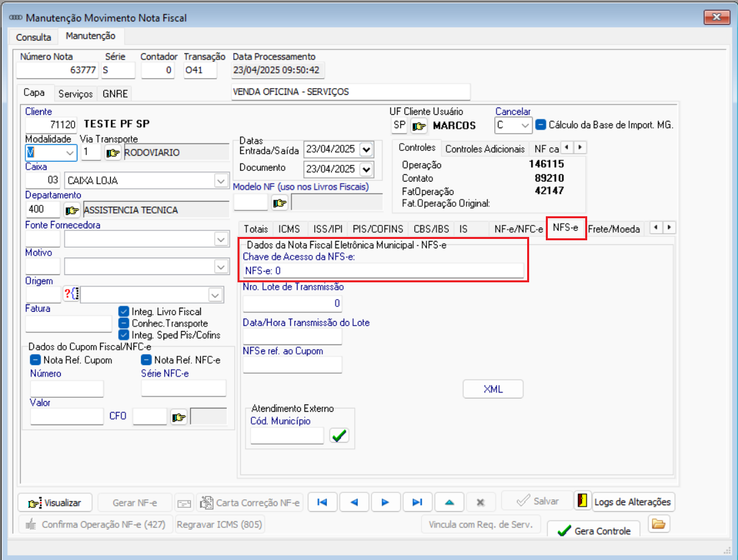Go to next record arrow

click(x=386, y=502)
